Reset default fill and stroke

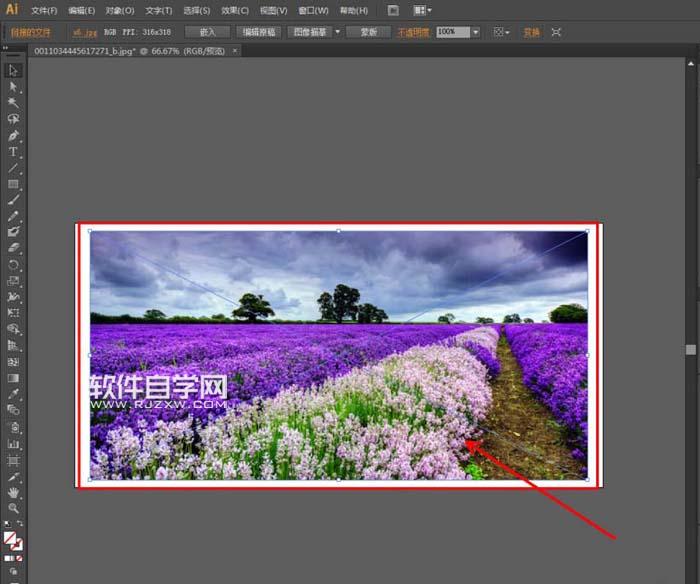pyautogui.click(x=7, y=523)
